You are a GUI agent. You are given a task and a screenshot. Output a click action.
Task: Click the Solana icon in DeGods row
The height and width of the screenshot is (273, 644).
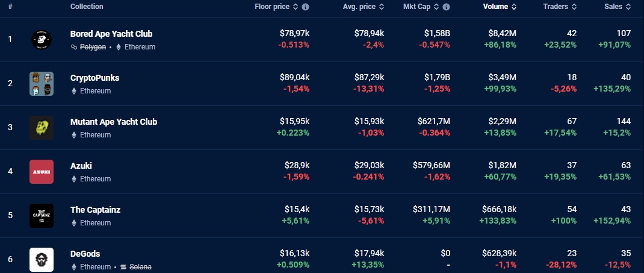click(x=123, y=267)
